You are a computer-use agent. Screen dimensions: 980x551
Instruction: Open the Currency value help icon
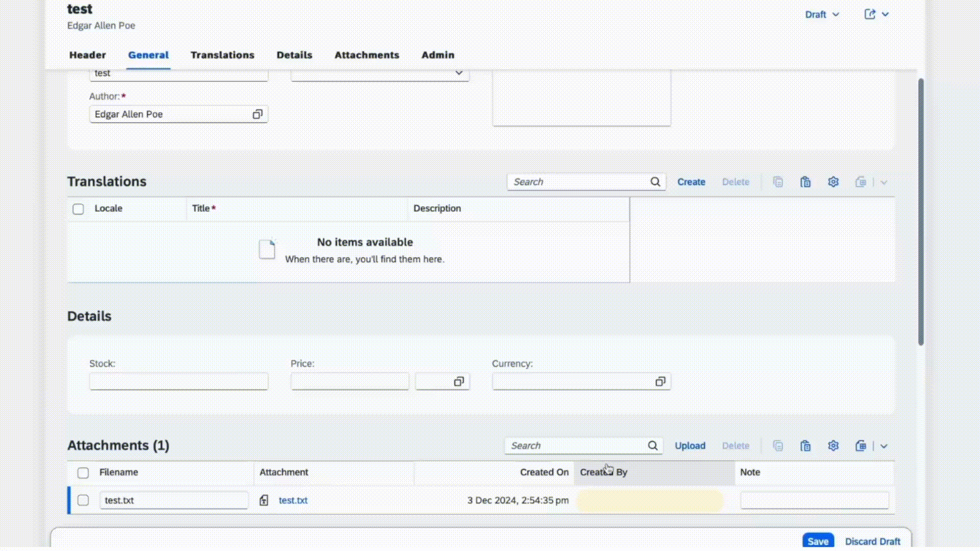click(x=660, y=382)
